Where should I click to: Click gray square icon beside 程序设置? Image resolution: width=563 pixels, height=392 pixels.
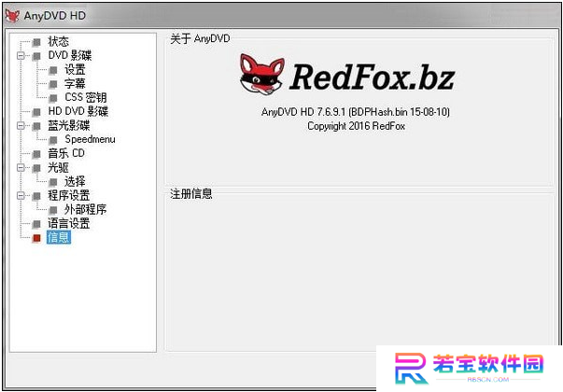[x=36, y=196]
